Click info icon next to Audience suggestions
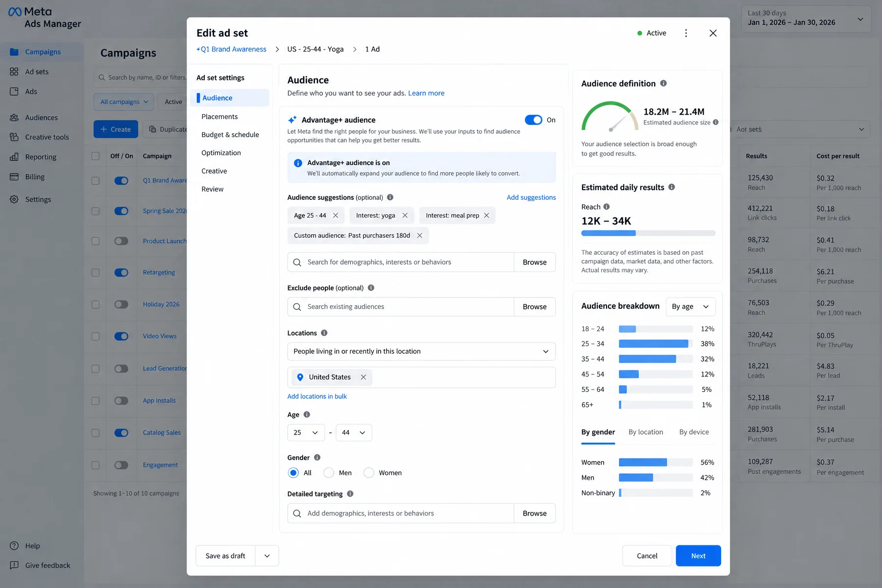 point(390,197)
